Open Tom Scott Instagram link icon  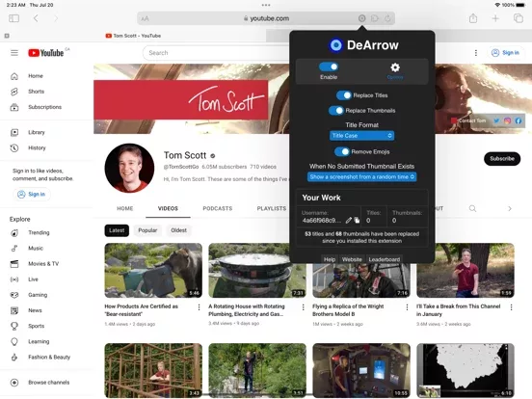pyautogui.click(x=507, y=120)
